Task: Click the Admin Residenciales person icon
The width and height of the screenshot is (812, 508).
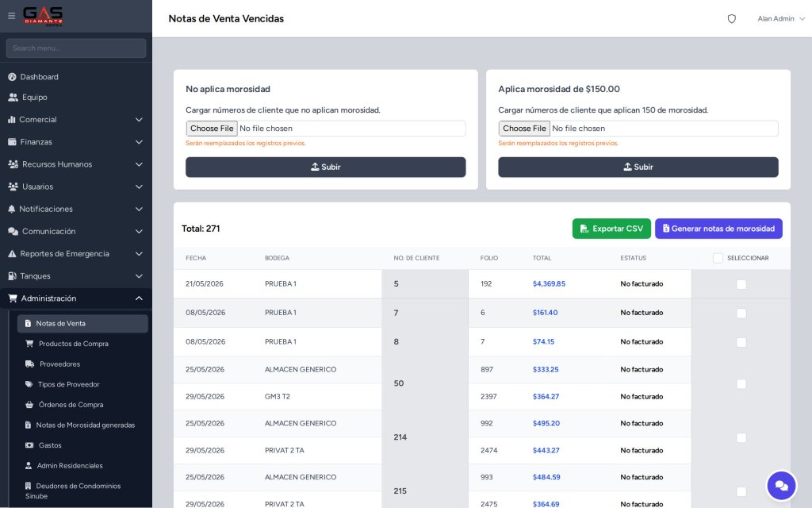Action: [x=29, y=465]
